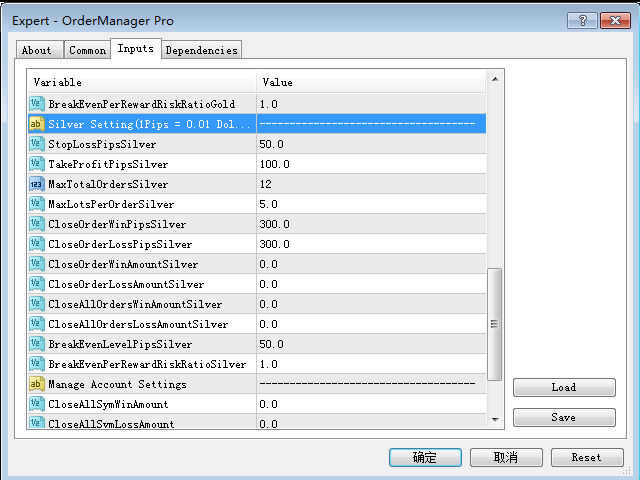
Task: Switch to the About tab
Action: coord(37,50)
